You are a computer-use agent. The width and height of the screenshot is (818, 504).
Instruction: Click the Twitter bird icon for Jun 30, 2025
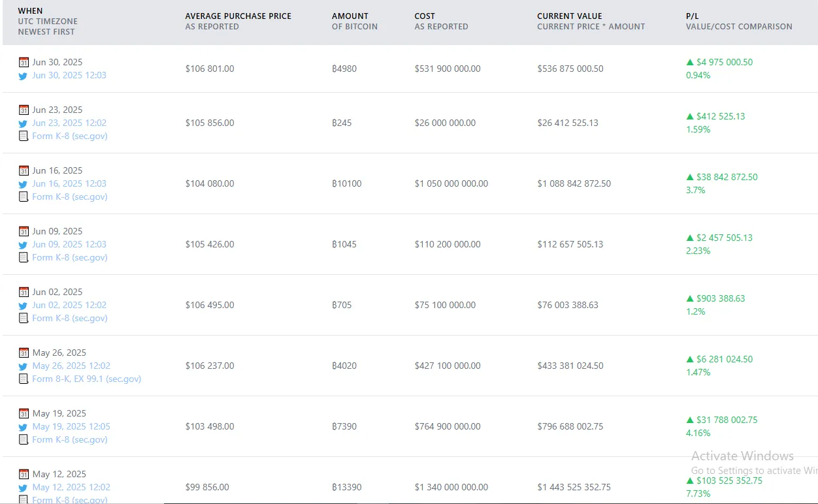24,76
